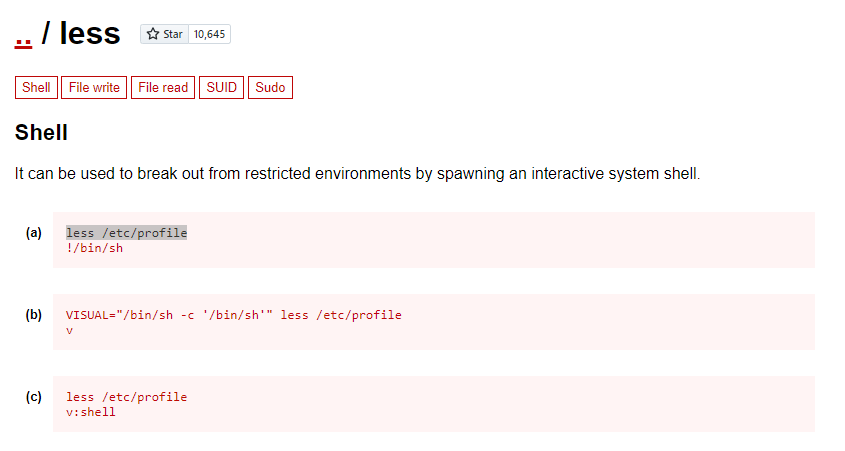This screenshot has width=845, height=451.
Task: Open the Sudo section tag
Action: [x=270, y=87]
